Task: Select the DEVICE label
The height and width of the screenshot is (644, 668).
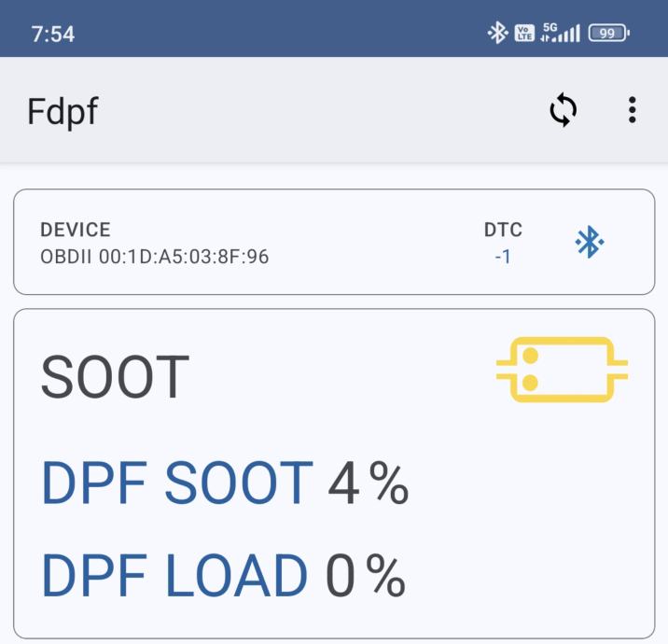Action: click(x=75, y=230)
